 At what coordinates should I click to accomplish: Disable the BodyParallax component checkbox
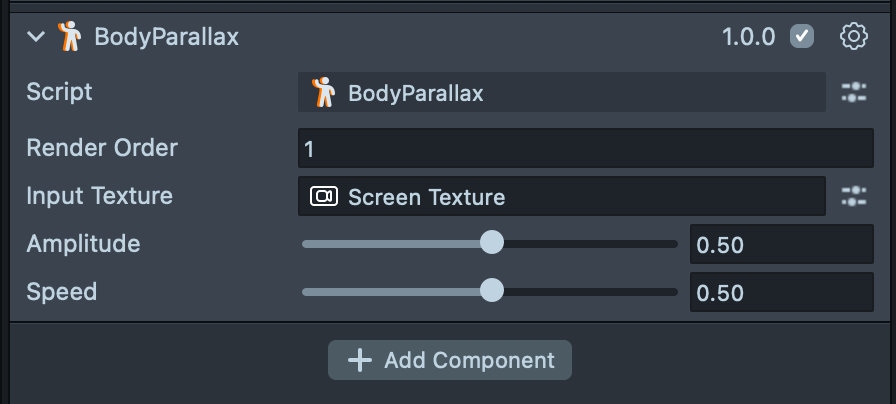coord(801,37)
